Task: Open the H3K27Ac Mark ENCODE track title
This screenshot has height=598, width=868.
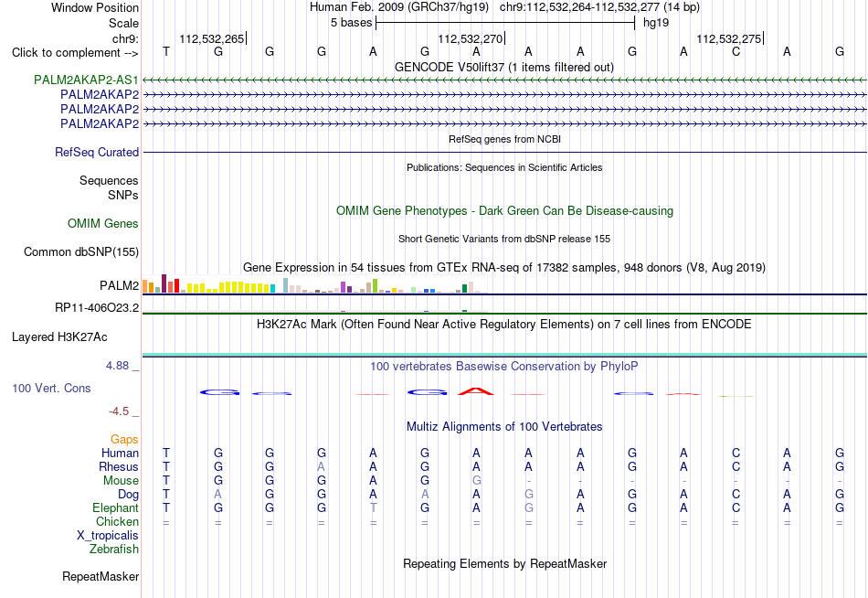Action: tap(504, 324)
